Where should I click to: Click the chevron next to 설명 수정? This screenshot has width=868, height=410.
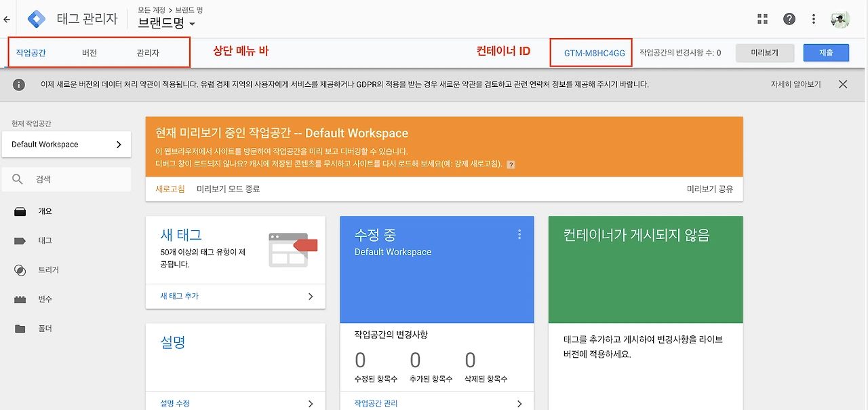311,403
